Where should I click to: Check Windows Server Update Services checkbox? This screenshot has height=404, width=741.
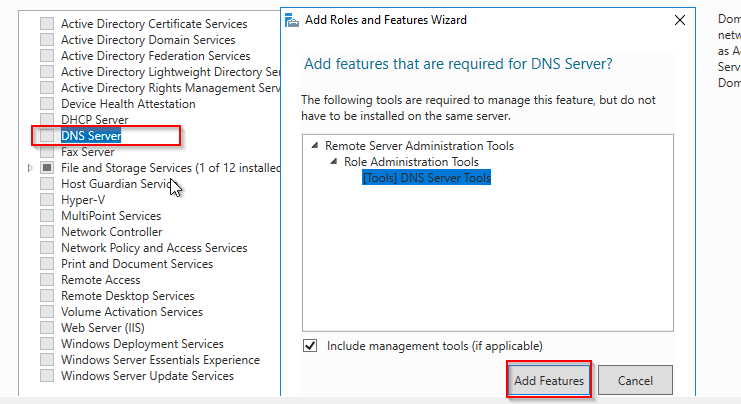pos(47,376)
